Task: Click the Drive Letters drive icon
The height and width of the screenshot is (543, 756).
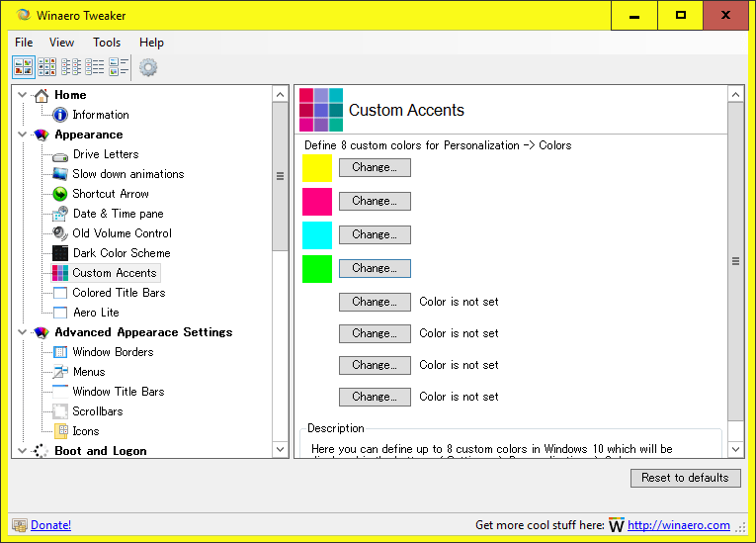Action: pyautogui.click(x=59, y=157)
